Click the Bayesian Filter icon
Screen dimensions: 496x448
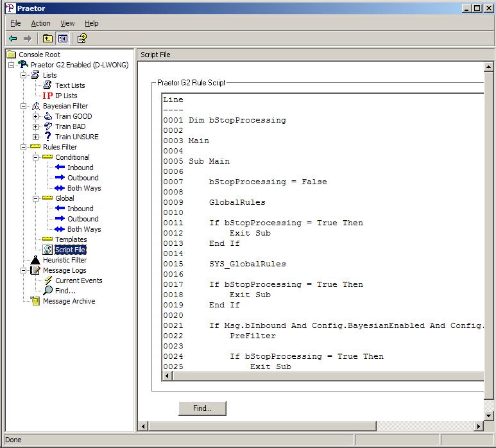(35, 106)
